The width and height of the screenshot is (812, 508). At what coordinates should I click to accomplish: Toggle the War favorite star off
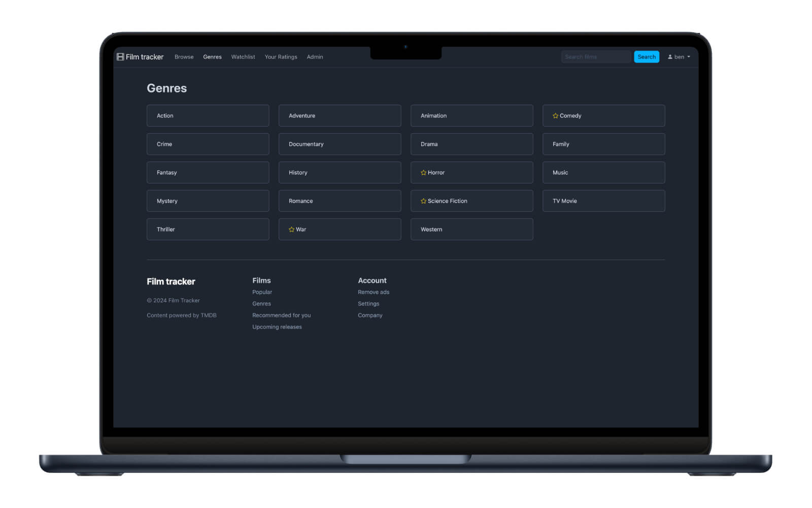click(x=291, y=229)
